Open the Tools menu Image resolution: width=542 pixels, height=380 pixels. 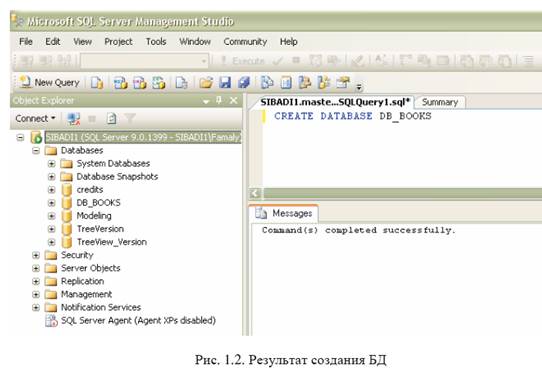coord(156,42)
